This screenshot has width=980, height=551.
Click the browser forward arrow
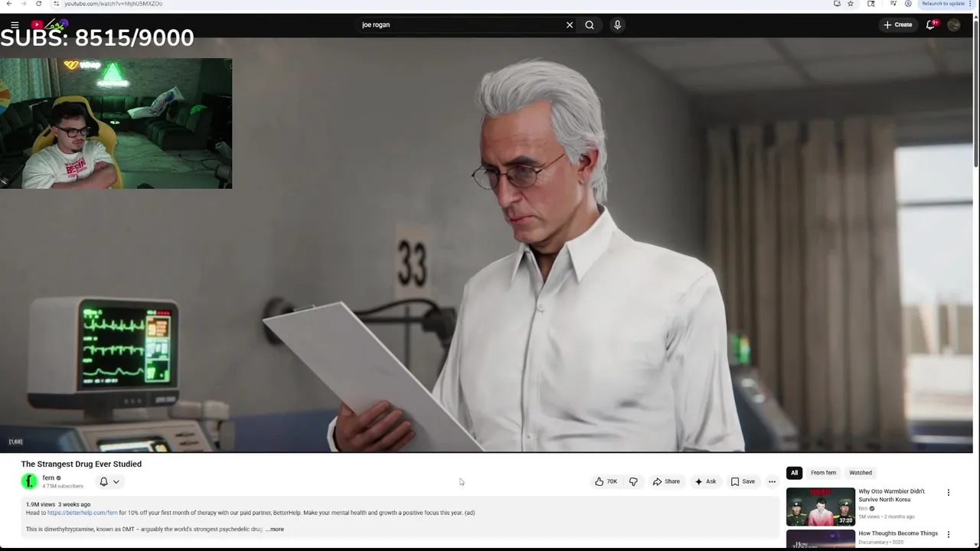click(24, 4)
